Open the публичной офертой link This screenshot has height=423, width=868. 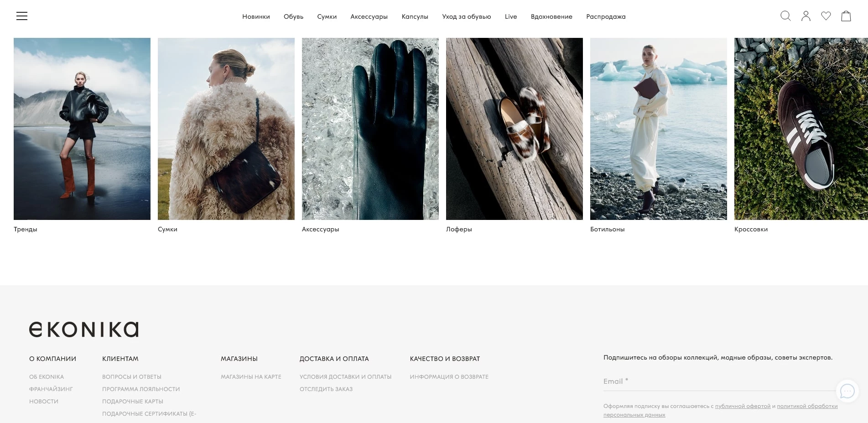(742, 406)
